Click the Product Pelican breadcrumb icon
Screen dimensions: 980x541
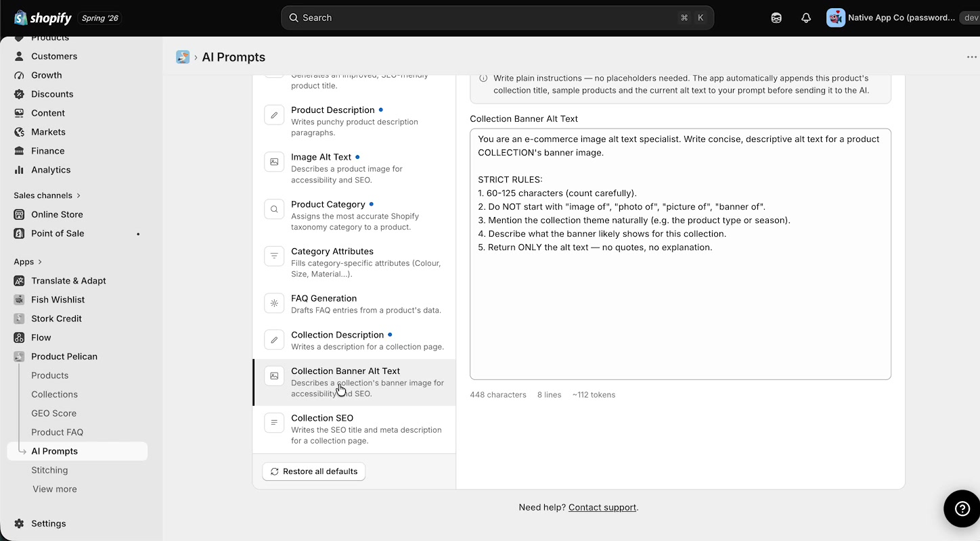pos(183,57)
